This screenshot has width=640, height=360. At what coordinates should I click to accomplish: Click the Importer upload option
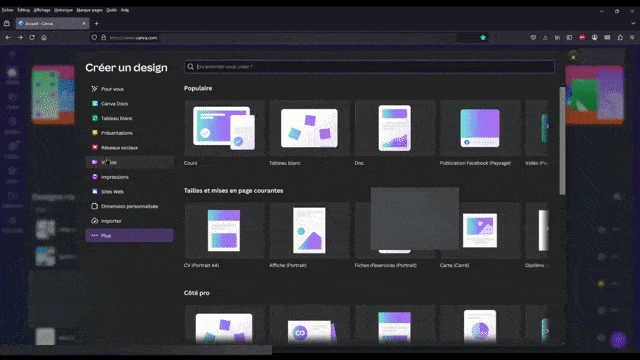[129, 221]
